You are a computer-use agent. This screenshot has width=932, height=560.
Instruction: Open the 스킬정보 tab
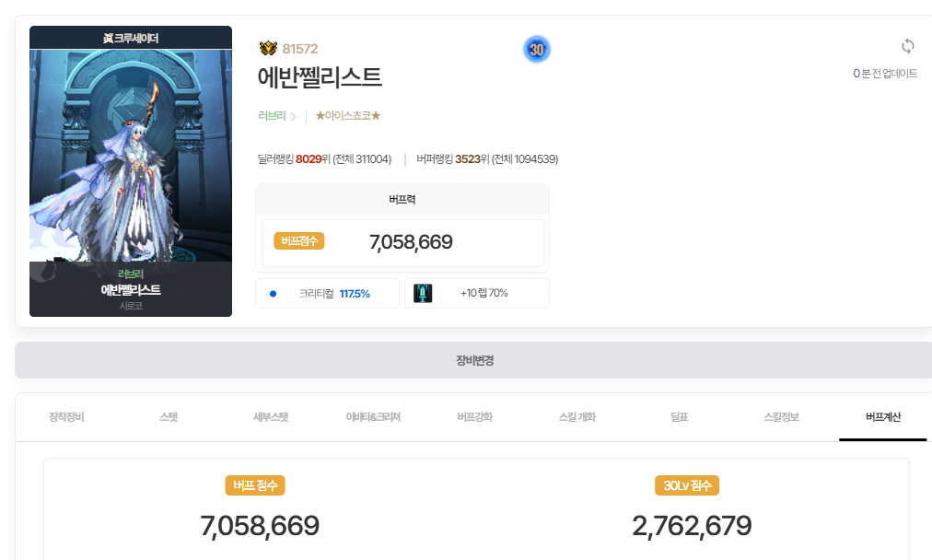pos(781,417)
